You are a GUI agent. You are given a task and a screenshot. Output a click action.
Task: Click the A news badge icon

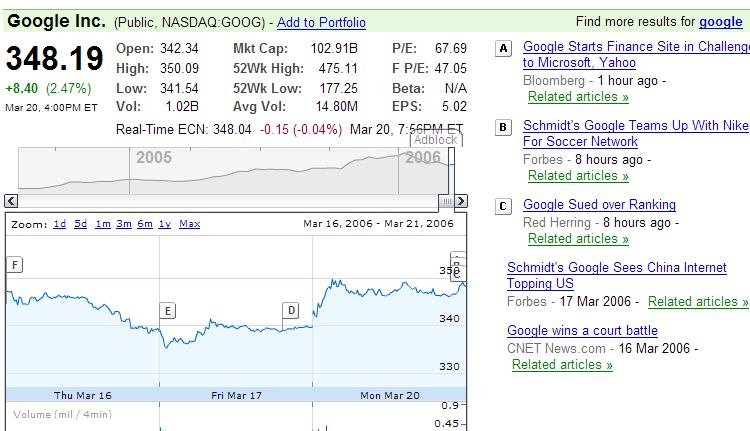pos(503,48)
